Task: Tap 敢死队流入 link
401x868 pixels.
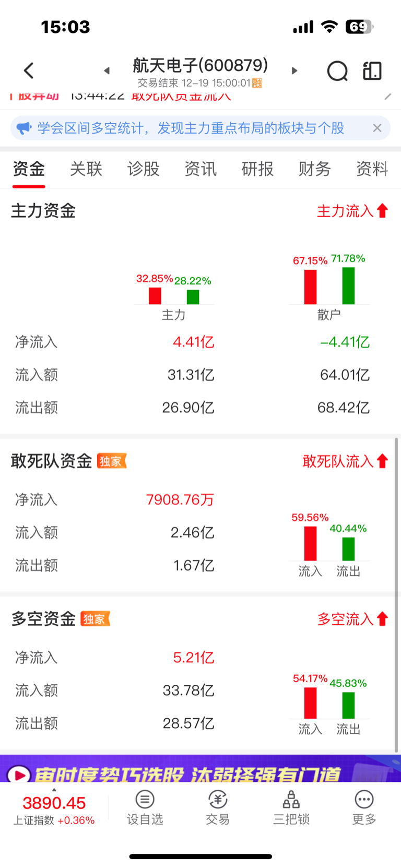Action: tap(345, 461)
